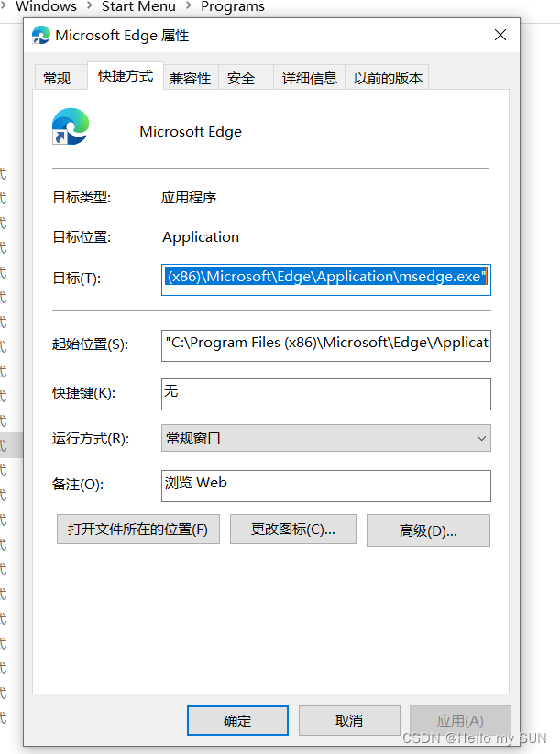Viewport: 560px width, 754px height.
Task: Click the 目标(T) path input field
Action: (326, 279)
